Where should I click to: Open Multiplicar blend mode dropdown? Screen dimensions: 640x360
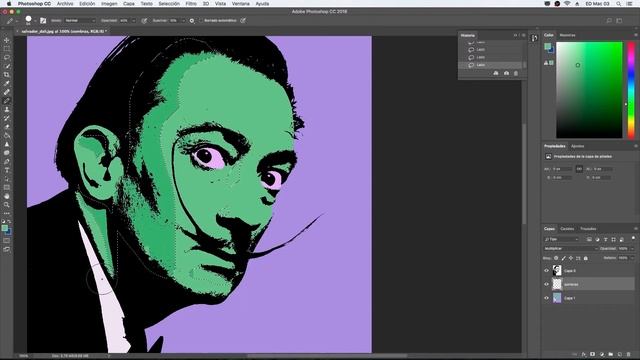pyautogui.click(x=571, y=248)
